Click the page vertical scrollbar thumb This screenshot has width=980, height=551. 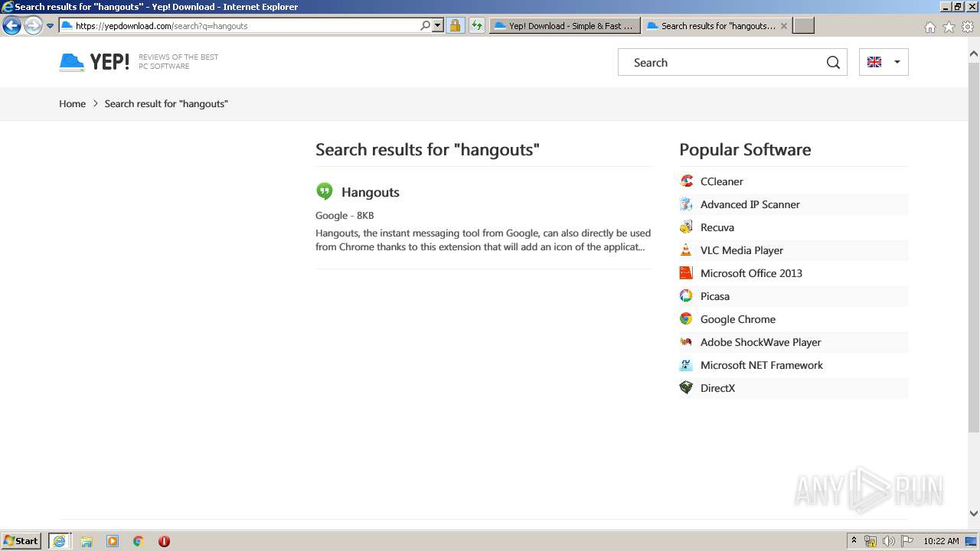973,247
